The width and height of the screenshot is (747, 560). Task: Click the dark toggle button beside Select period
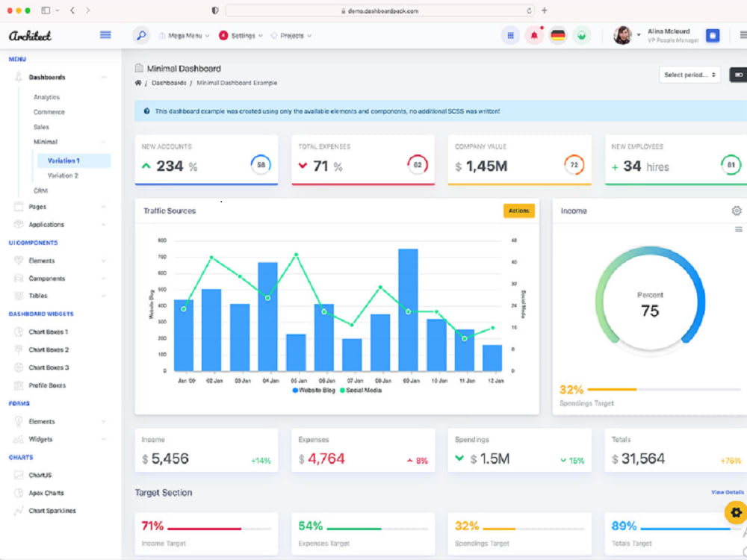tap(738, 75)
